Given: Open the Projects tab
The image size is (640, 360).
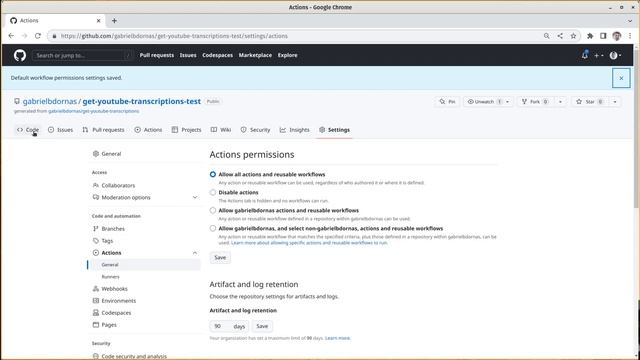Looking at the screenshot, I should (x=187, y=130).
